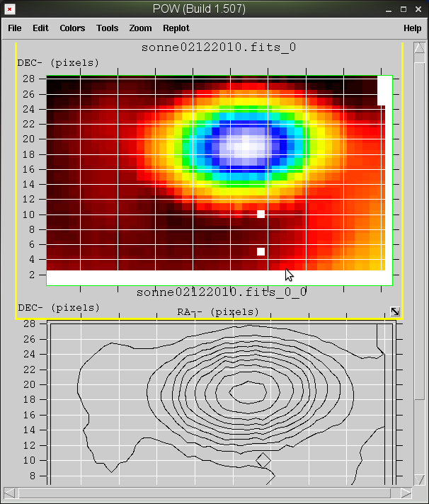Click the right arrow of horizontal scrollbar
Image resolution: width=429 pixels, height=504 pixels.
pyautogui.click(x=406, y=493)
